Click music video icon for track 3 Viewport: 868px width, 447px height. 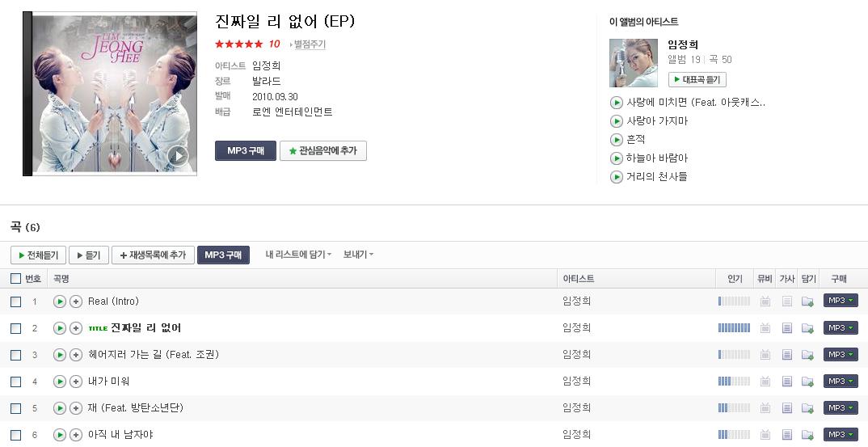765,355
